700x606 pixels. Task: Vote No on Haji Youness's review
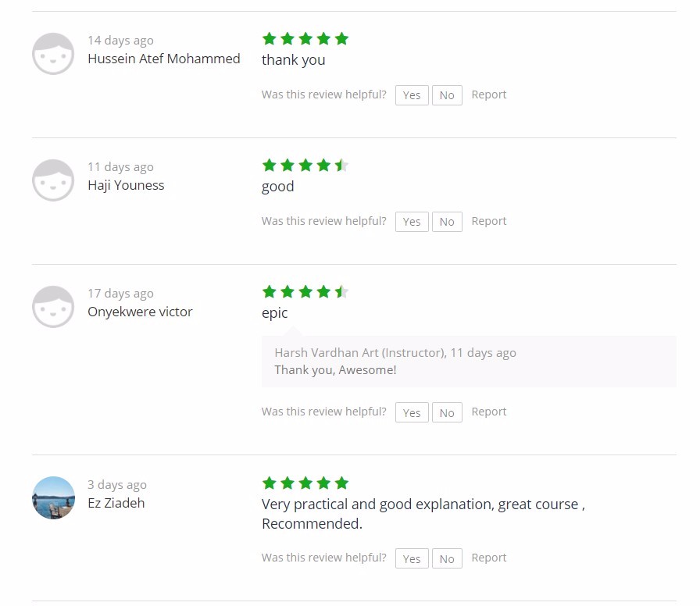point(447,222)
